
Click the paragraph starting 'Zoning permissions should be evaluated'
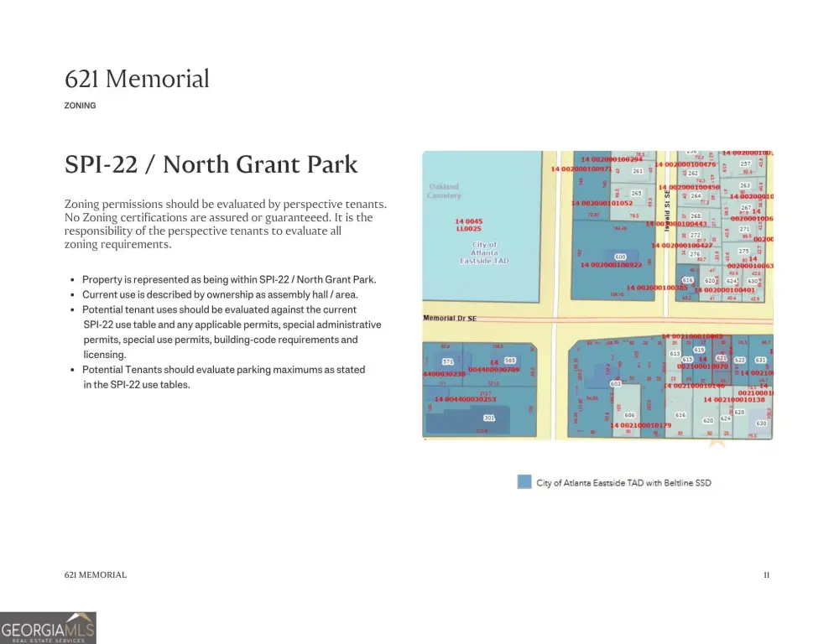[x=226, y=224]
